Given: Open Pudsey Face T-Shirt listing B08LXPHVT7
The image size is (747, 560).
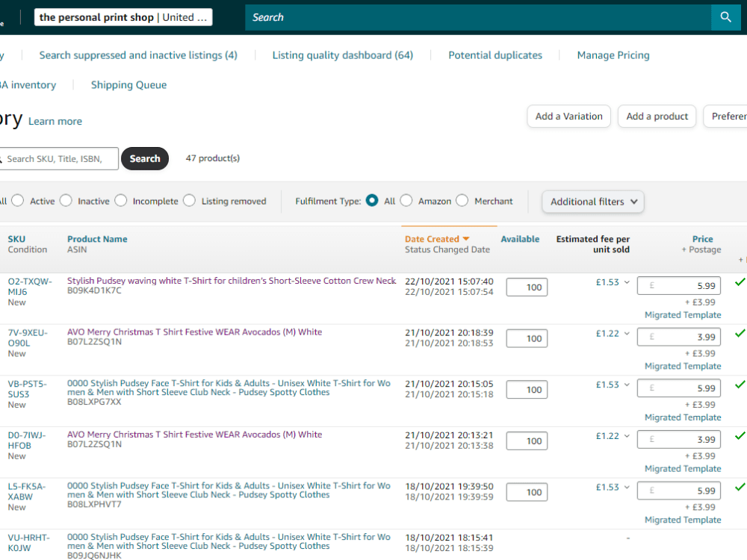Looking at the screenshot, I should pyautogui.click(x=229, y=490).
